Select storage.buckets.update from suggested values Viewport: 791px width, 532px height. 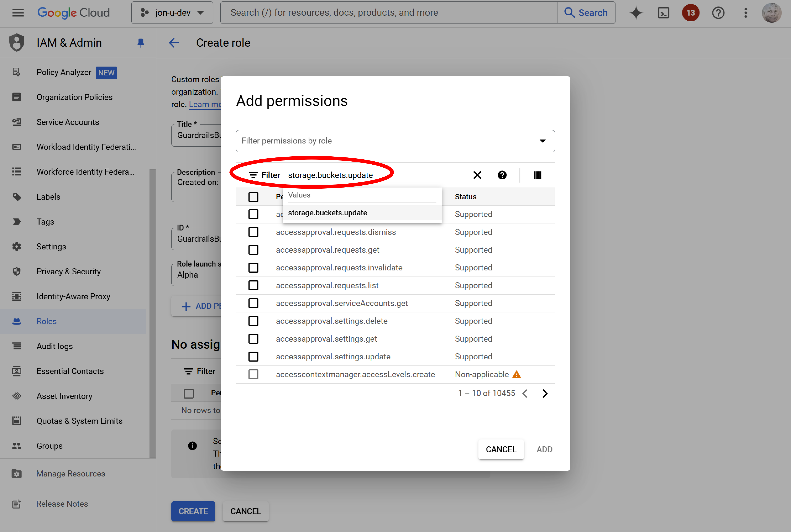328,213
